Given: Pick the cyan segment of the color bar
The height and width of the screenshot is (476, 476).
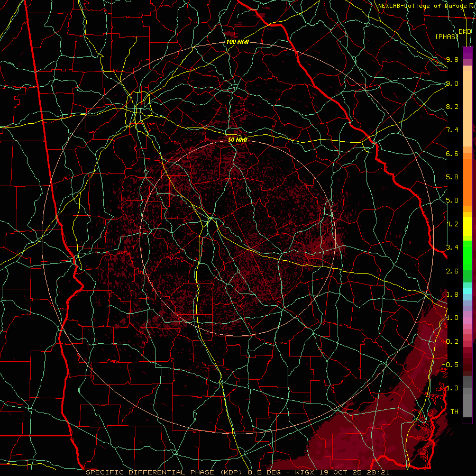Looking at the screenshot, I should coord(467,291).
